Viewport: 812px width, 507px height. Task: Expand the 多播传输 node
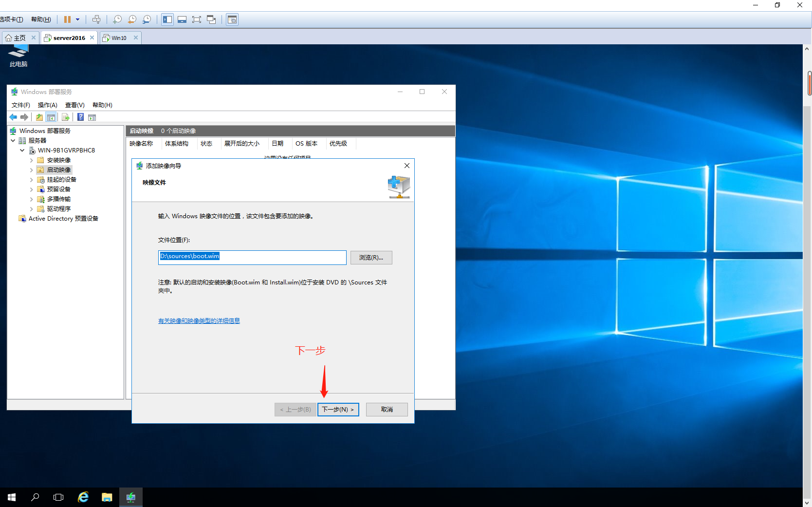click(32, 199)
